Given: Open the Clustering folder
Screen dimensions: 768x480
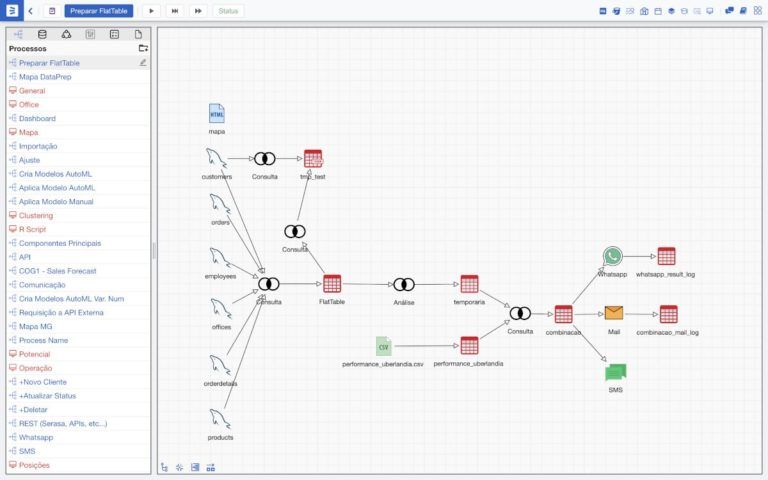Looking at the screenshot, I should [x=36, y=215].
